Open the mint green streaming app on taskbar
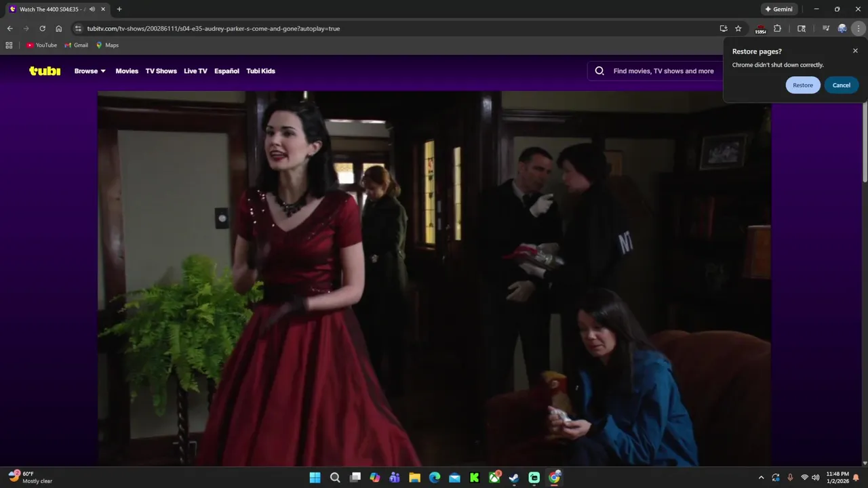 point(534,478)
